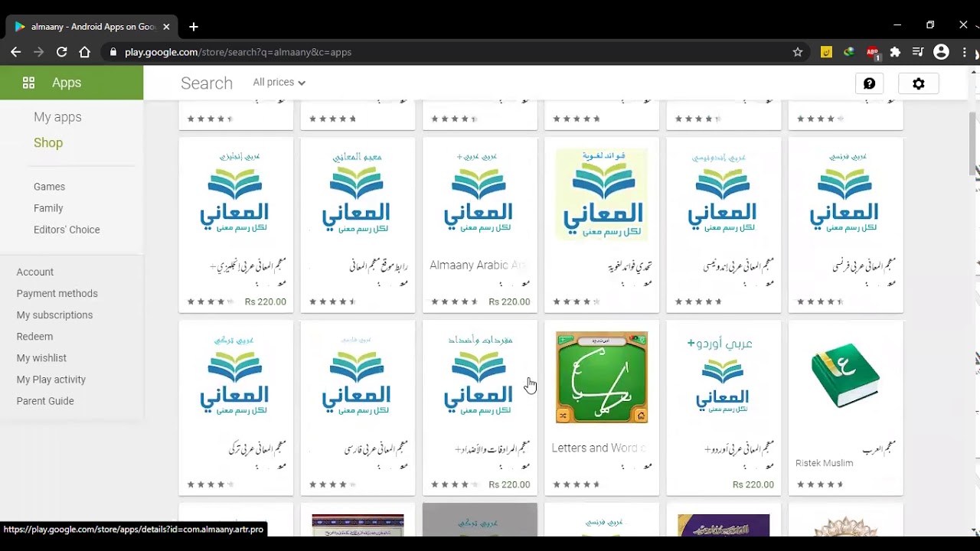This screenshot has width=980, height=551.
Task: Open the Play Store help button
Action: tap(869, 83)
